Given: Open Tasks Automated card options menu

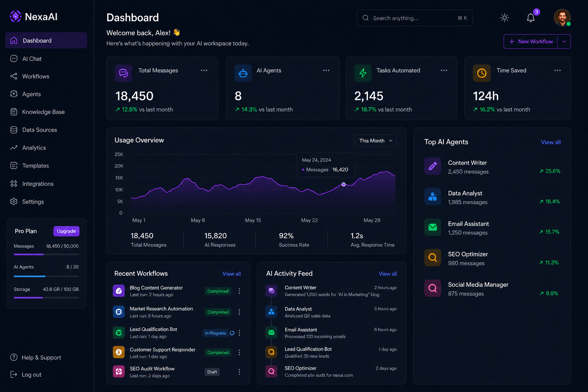Looking at the screenshot, I should click(x=444, y=70).
